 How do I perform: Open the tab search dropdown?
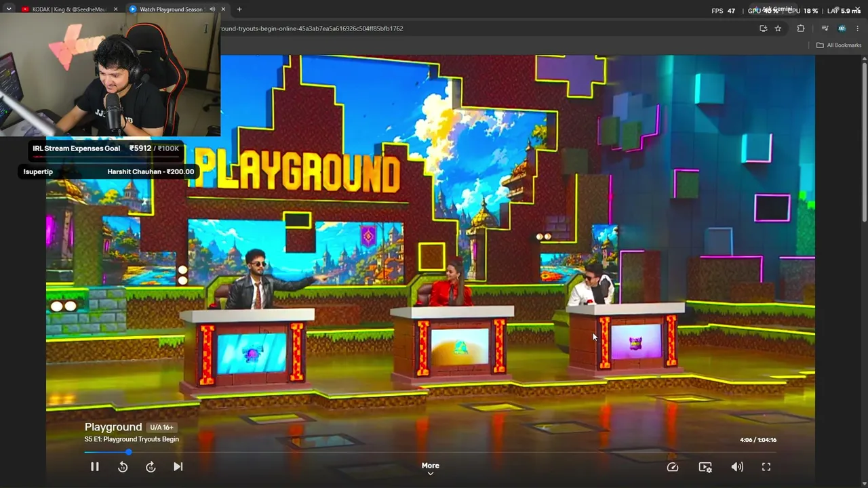[x=9, y=9]
